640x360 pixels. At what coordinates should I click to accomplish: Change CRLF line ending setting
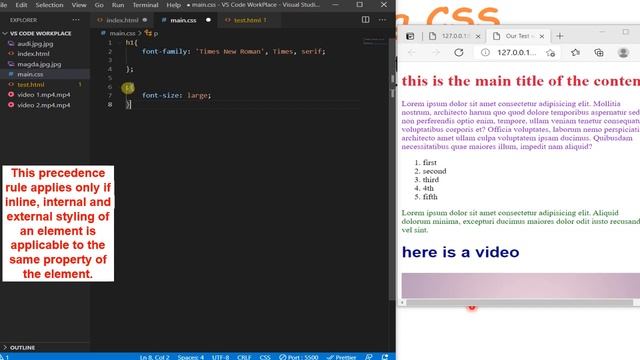point(244,357)
